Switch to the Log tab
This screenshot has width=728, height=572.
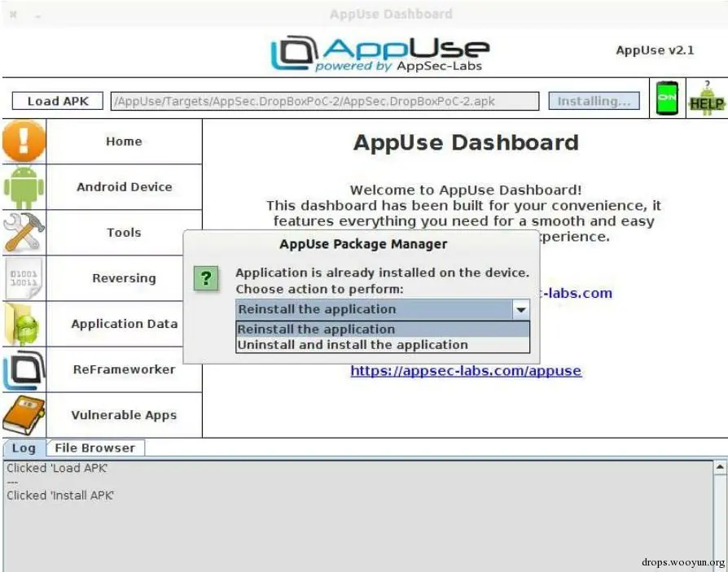24,448
